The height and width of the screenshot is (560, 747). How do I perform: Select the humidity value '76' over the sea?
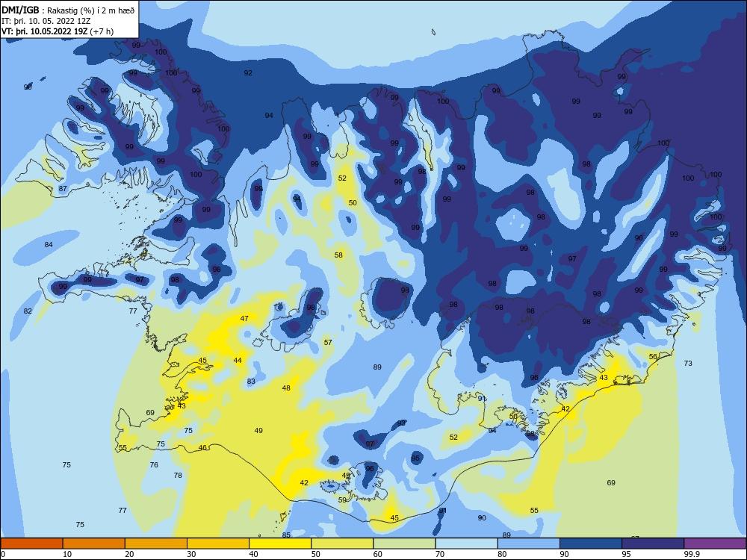pos(154,464)
